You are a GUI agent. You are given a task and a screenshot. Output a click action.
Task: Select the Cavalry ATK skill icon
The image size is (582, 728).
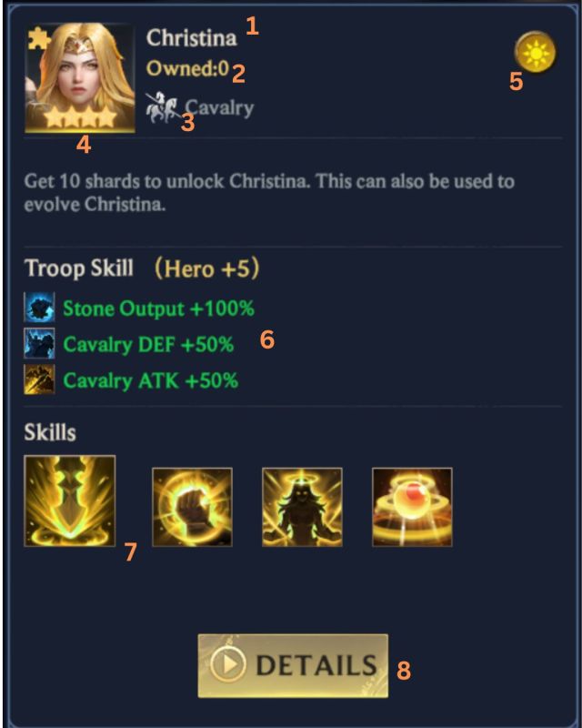coord(39,379)
